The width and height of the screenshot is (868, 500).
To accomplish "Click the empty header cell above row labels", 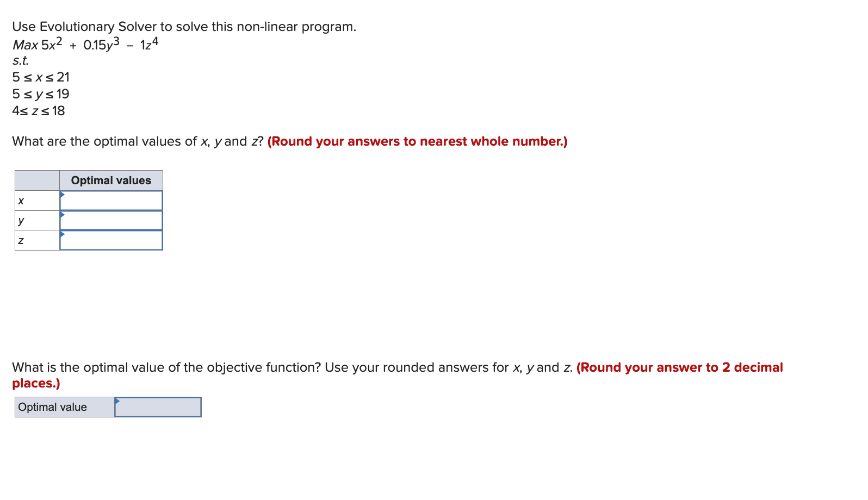I will coord(36,180).
